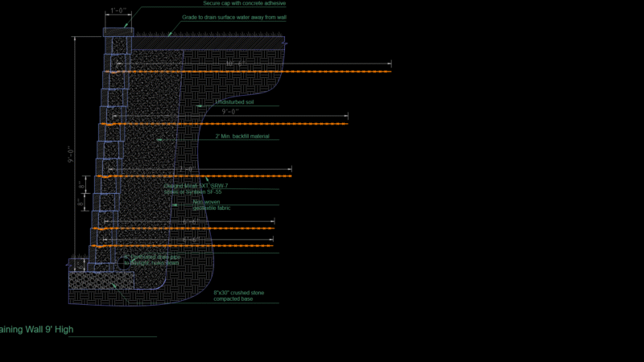
Task: Select the topmost orange geogrid line
Action: click(248, 72)
